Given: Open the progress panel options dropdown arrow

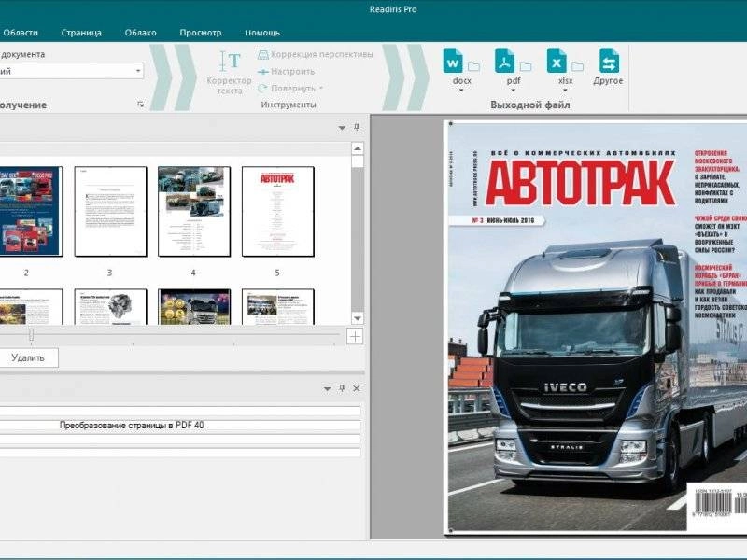Looking at the screenshot, I should (328, 389).
